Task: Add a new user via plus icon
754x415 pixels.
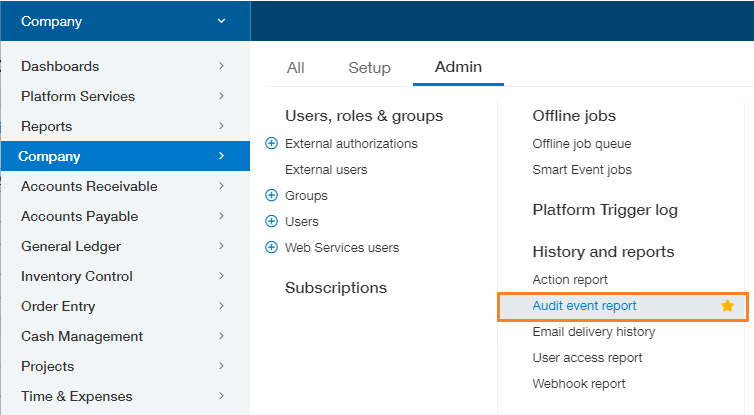Action: 271,221
